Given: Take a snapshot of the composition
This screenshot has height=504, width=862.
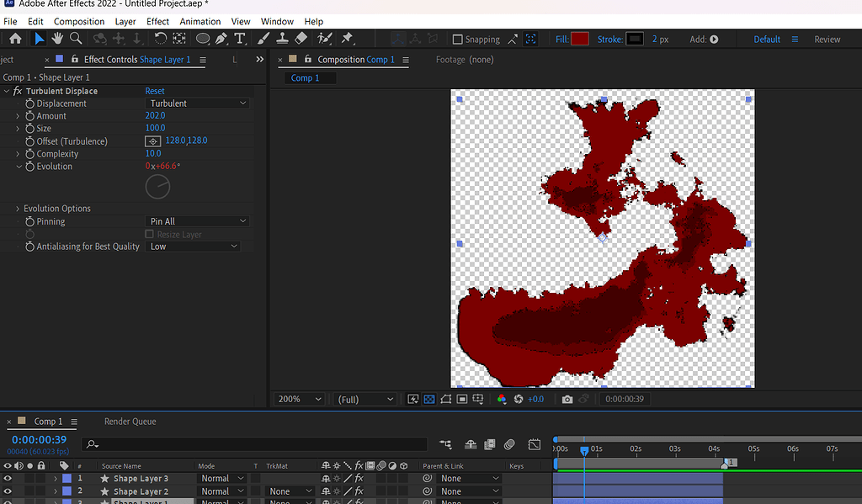Looking at the screenshot, I should (x=567, y=399).
